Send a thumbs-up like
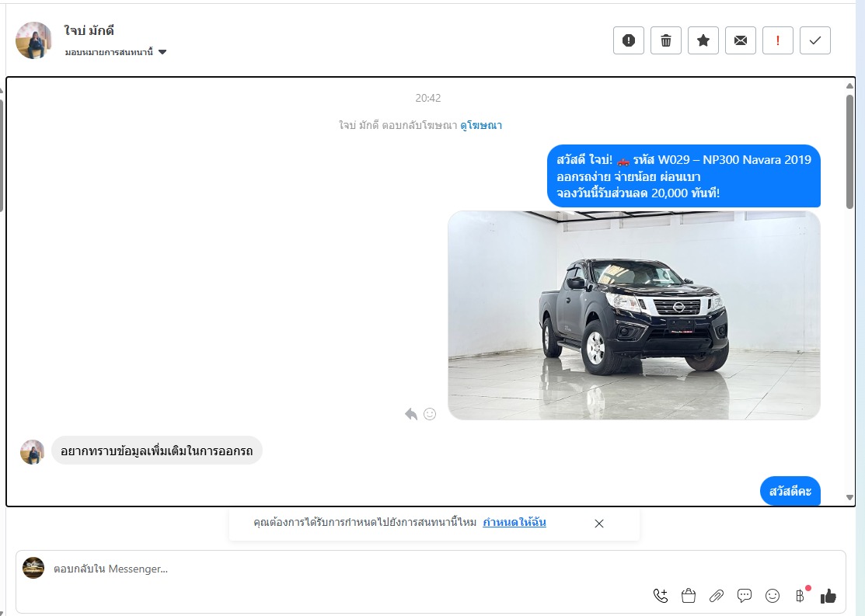865x616 pixels. pyautogui.click(x=828, y=596)
